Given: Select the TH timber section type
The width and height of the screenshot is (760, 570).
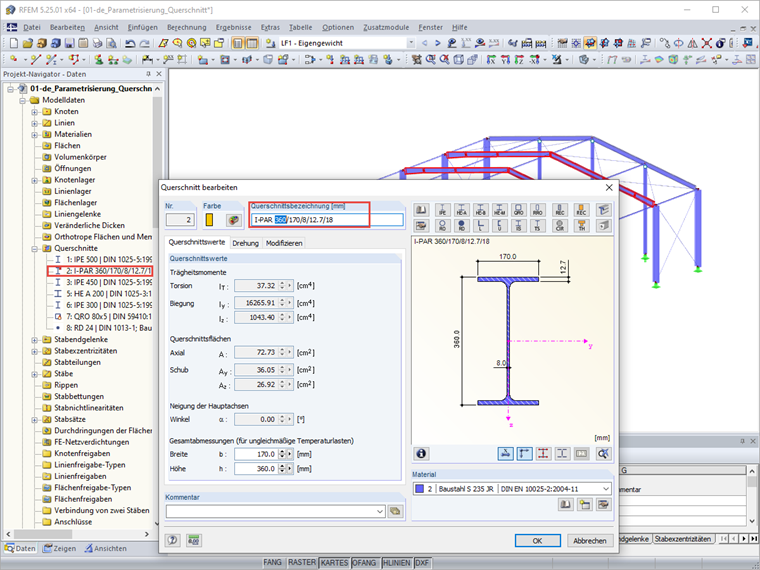Looking at the screenshot, I should [x=582, y=225].
